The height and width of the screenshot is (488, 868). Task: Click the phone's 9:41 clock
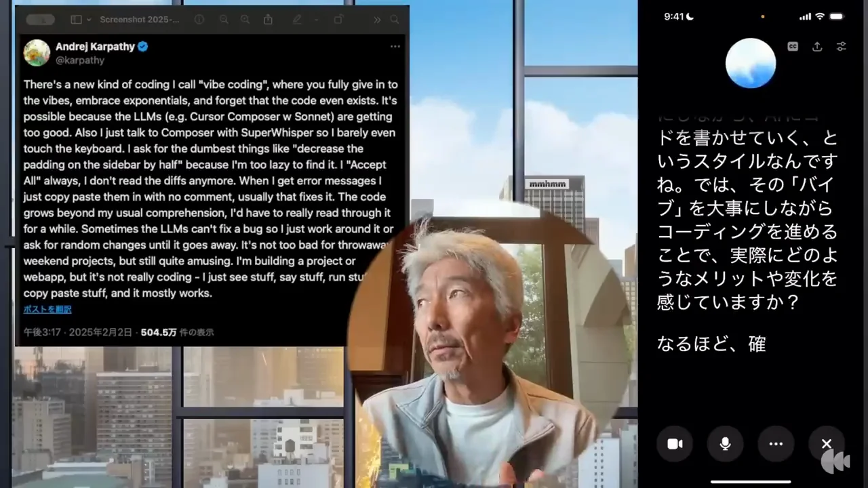tap(674, 16)
